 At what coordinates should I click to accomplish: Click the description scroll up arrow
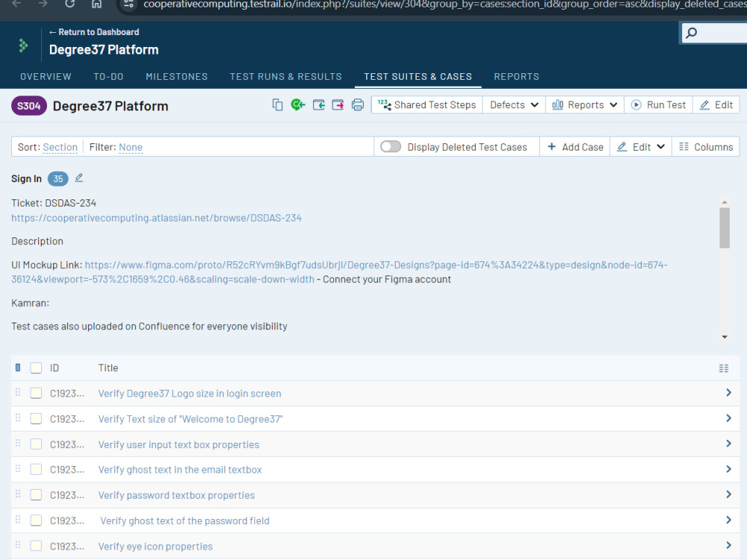[725, 202]
